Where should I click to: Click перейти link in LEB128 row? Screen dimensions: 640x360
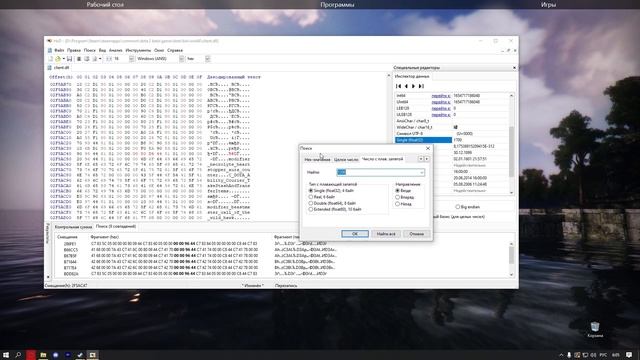pyautogui.click(x=441, y=109)
